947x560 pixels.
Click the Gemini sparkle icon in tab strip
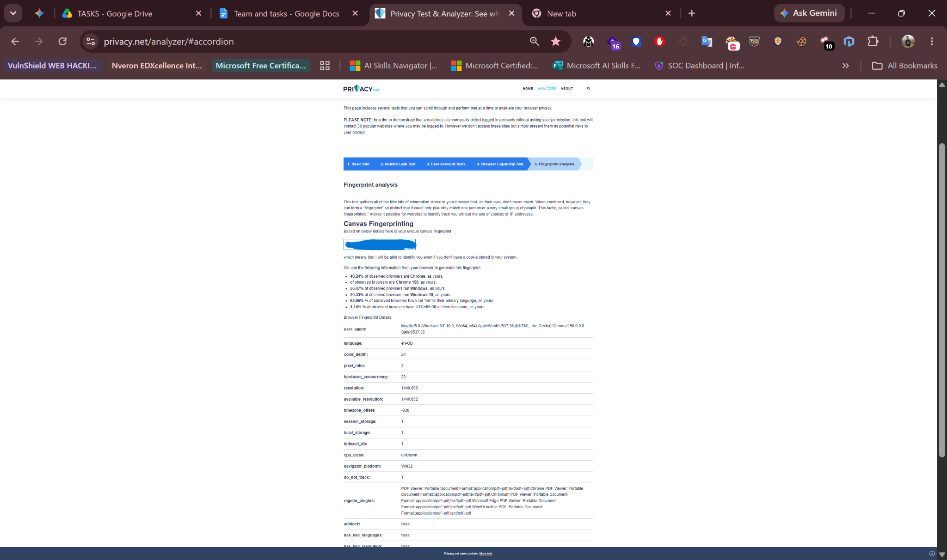tap(39, 13)
